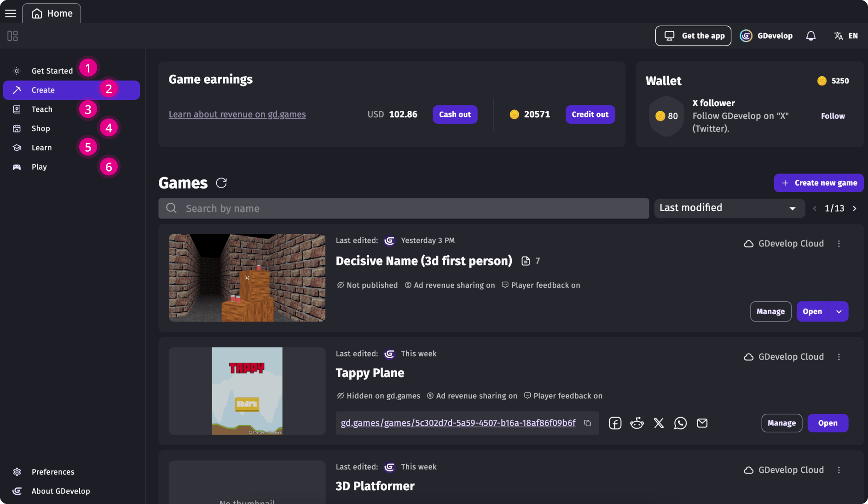Refresh the Games list

pyautogui.click(x=221, y=183)
